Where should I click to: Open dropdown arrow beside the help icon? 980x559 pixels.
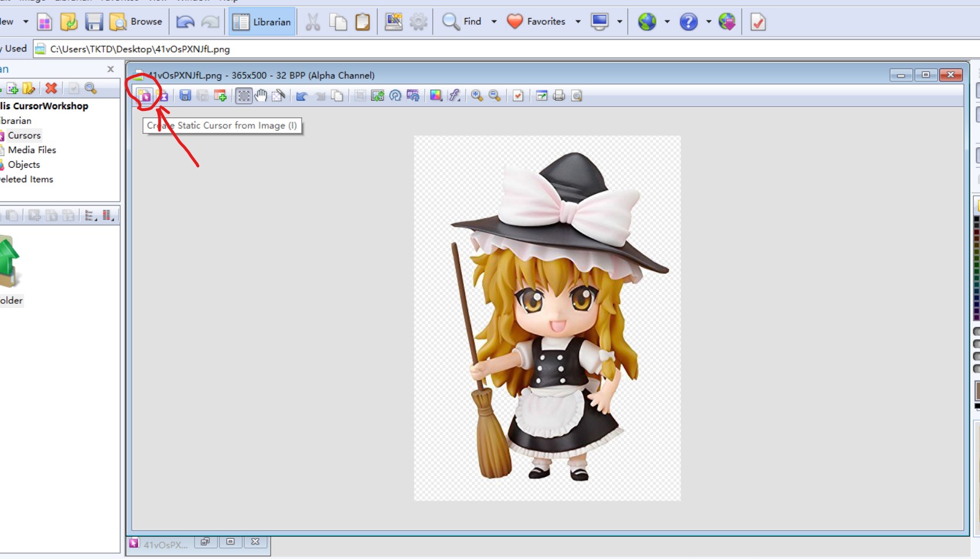708,22
